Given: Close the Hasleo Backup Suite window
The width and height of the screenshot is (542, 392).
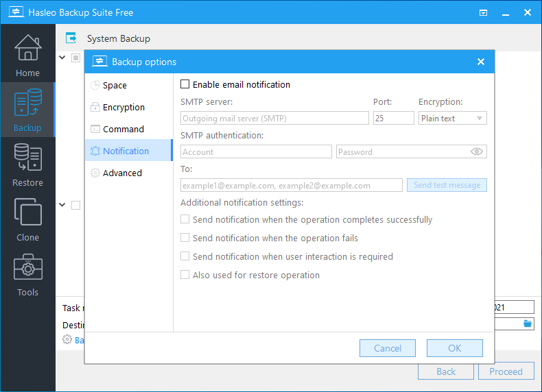Looking at the screenshot, I should tap(528, 12).
